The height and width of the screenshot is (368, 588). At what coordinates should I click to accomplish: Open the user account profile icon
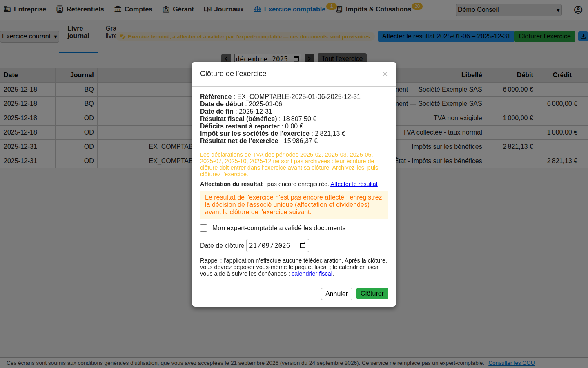[578, 10]
